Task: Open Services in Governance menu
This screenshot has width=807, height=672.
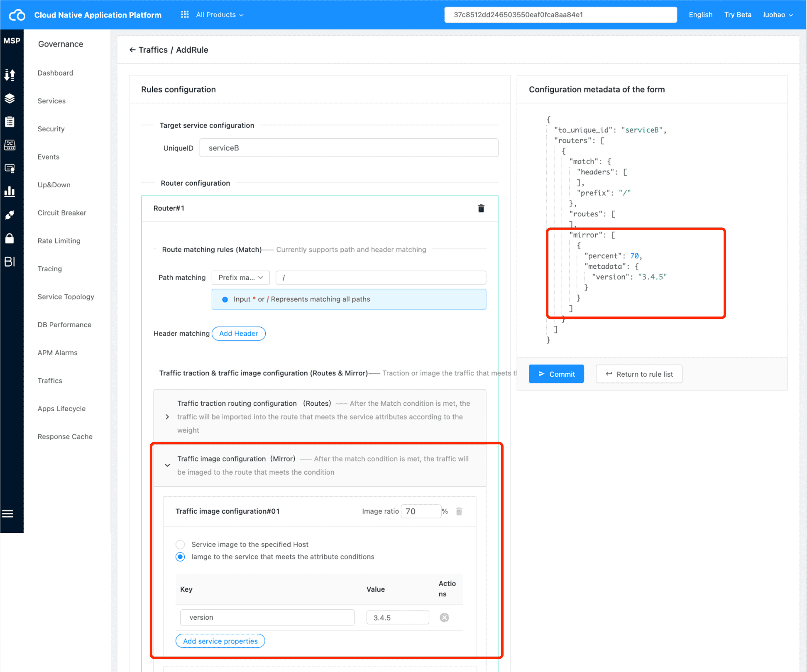Action: pyautogui.click(x=51, y=101)
